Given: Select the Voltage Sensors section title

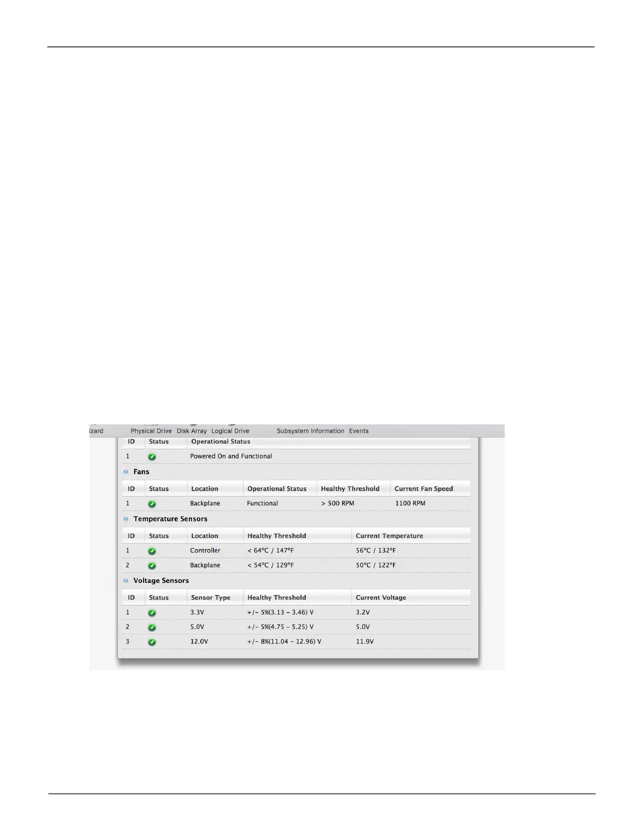Looking at the screenshot, I should click(161, 581).
